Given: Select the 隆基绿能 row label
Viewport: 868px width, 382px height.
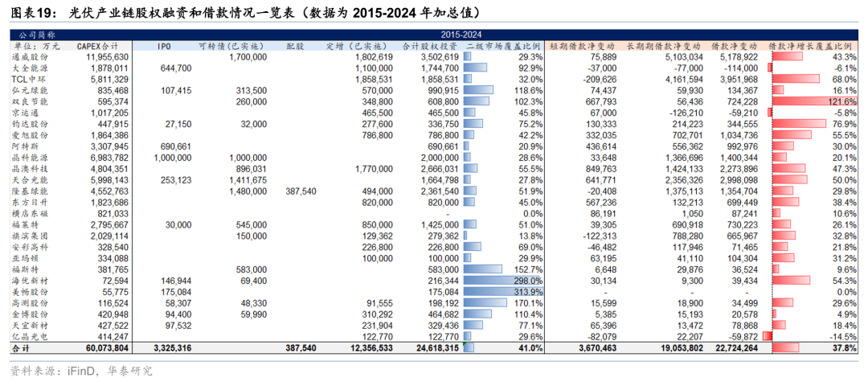Looking at the screenshot, I should [x=30, y=191].
